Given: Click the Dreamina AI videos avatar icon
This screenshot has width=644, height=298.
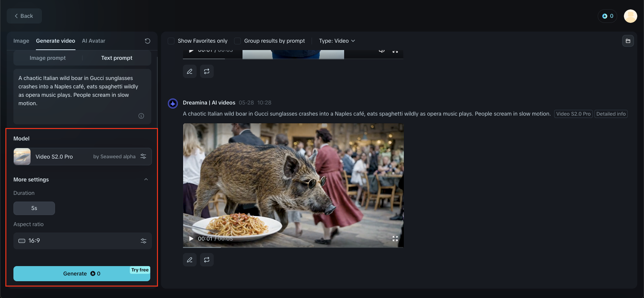Looking at the screenshot, I should 173,103.
